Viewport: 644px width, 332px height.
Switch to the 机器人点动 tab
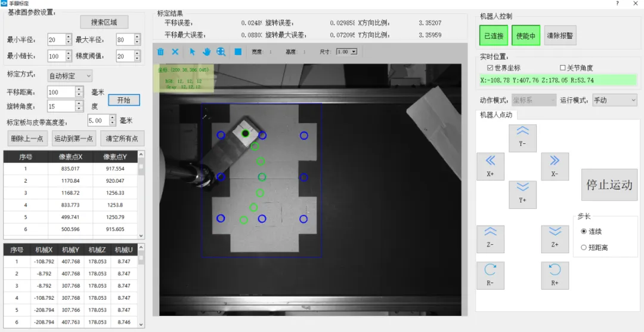point(496,115)
